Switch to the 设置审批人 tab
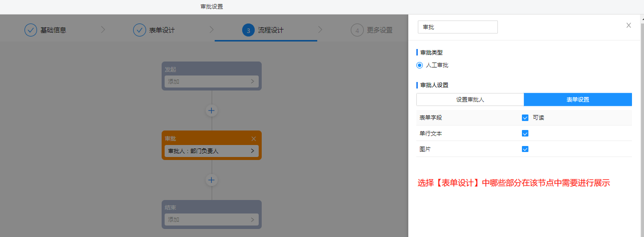 (470, 99)
